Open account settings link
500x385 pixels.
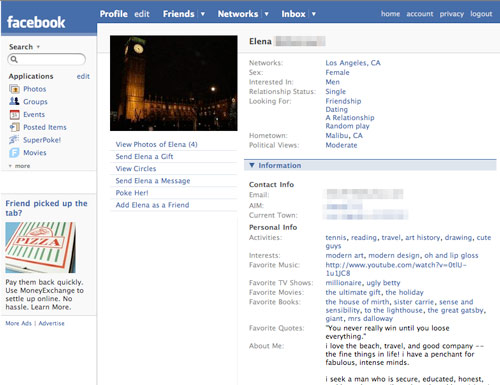pyautogui.click(x=420, y=14)
